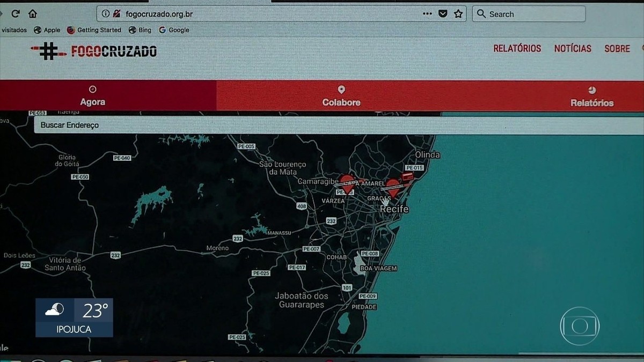Viewport: 644px width, 362px height.
Task: Open the site information icon in address bar
Action: pos(105,14)
